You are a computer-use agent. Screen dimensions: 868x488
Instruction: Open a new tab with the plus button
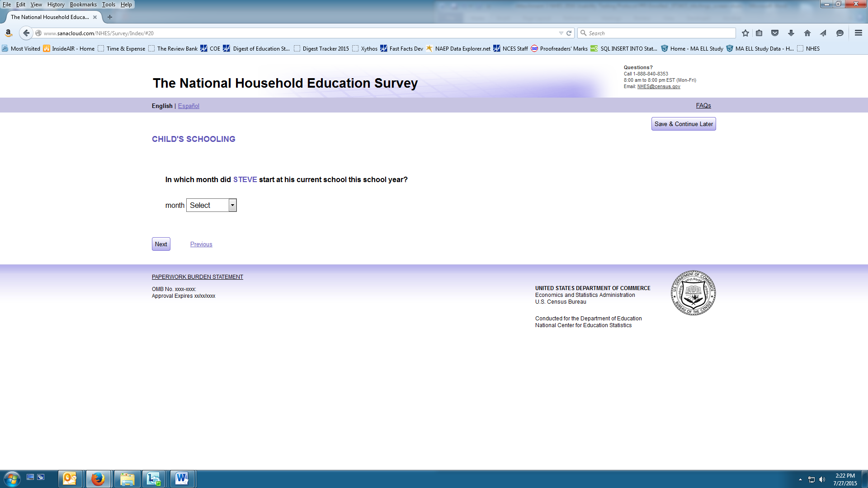(x=110, y=17)
